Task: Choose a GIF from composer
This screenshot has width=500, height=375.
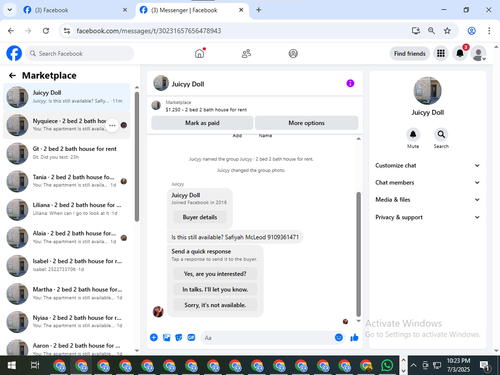Action: click(x=191, y=337)
